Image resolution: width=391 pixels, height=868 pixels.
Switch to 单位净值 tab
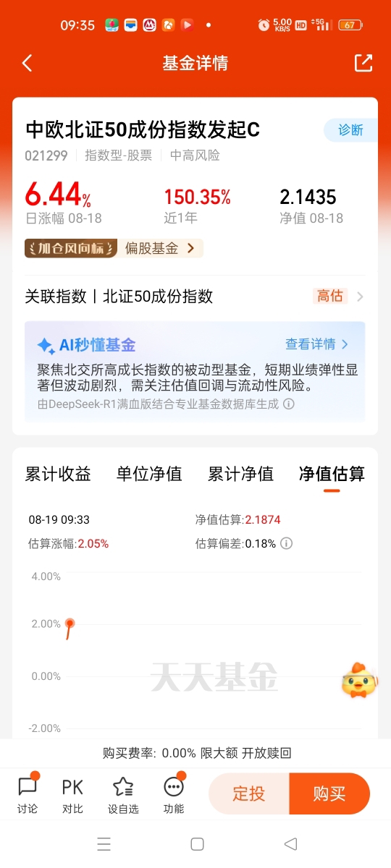click(149, 475)
